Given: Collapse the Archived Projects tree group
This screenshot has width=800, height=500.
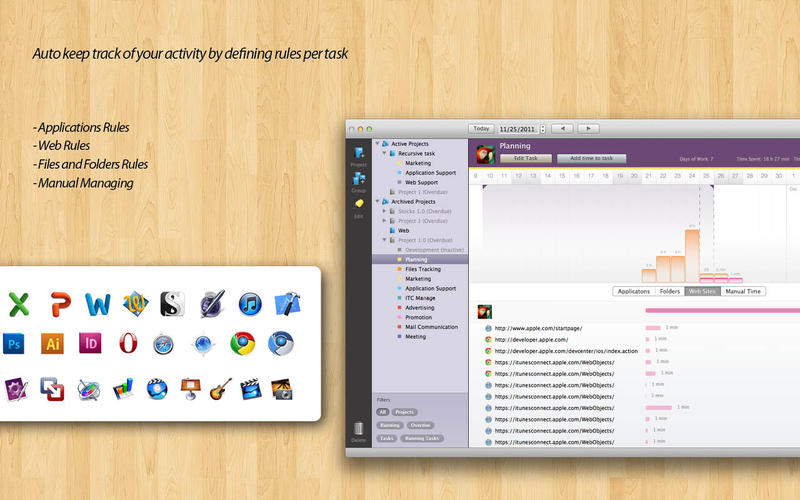Looking at the screenshot, I should (x=377, y=202).
